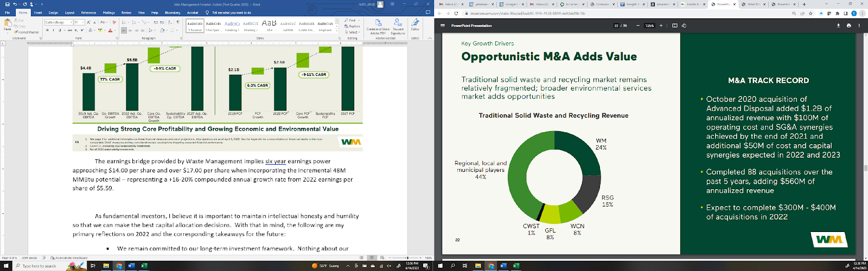The width and height of the screenshot is (868, 271).
Task: Activate Format Painter in Word
Action: (x=27, y=32)
